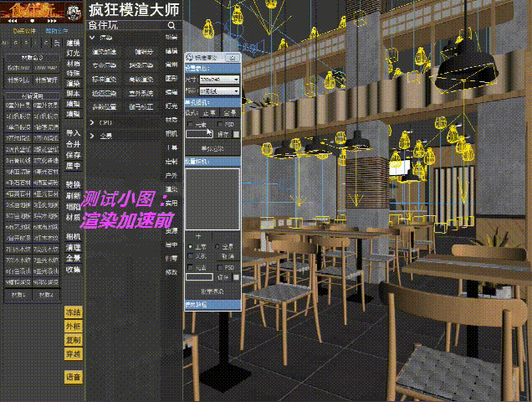Viewport: 532px width, 402px height.
Task: Click the search magnifier icon
Action: [171, 25]
